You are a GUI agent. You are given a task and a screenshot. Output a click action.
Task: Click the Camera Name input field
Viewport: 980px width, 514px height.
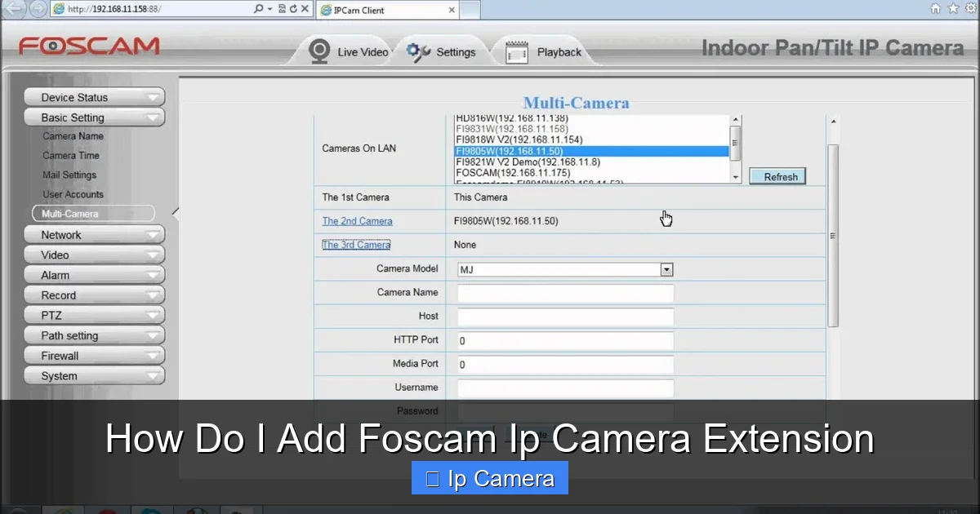click(565, 293)
